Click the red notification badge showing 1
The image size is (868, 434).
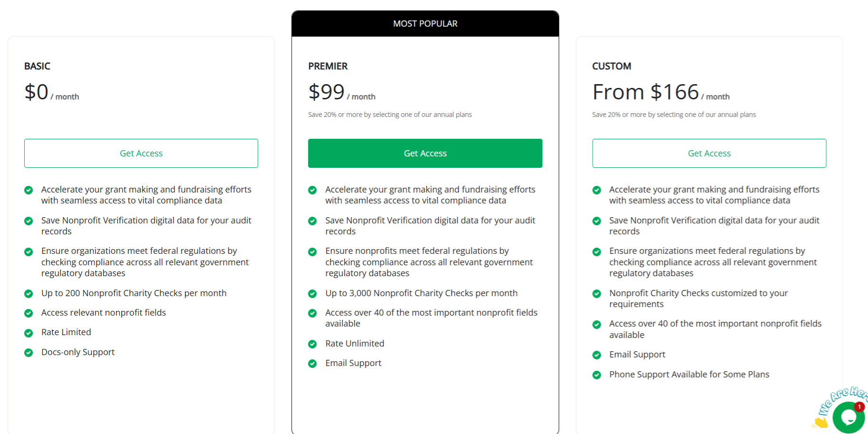859,407
